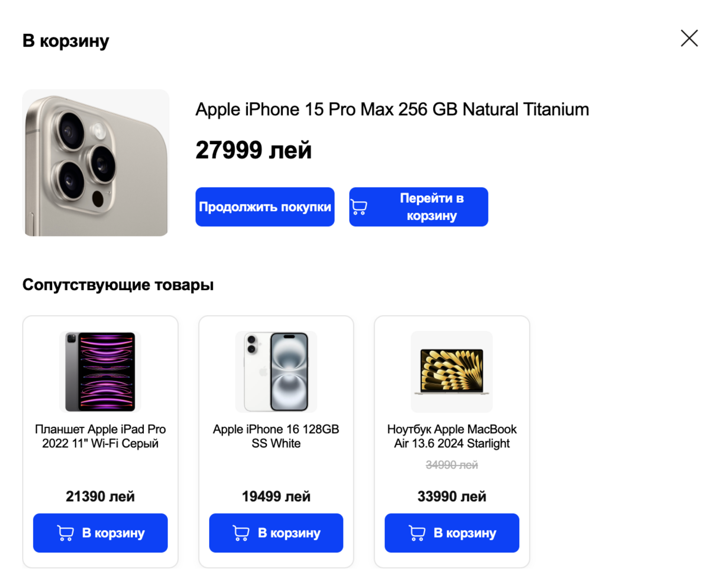Viewport: 728px width, 588px height.
Task: Open the iPhone 15 Pro Max product photo
Action: 96,163
